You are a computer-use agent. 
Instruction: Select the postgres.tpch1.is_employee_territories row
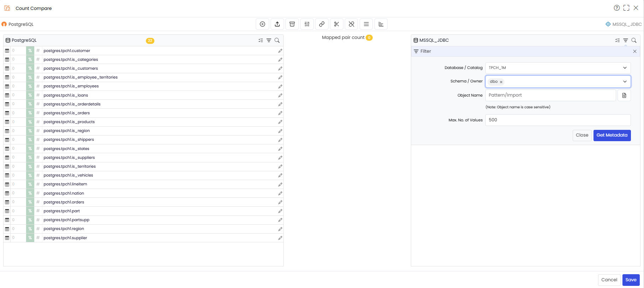(143, 77)
